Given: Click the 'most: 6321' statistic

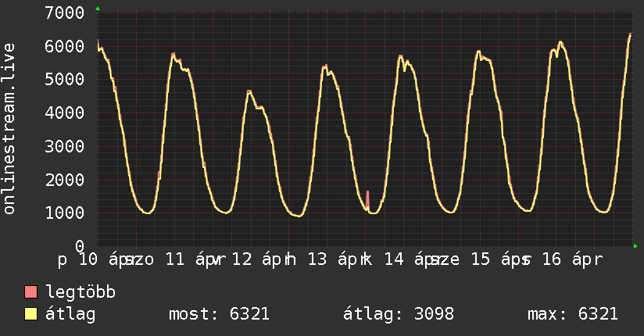Looking at the screenshot, I should tap(219, 314).
